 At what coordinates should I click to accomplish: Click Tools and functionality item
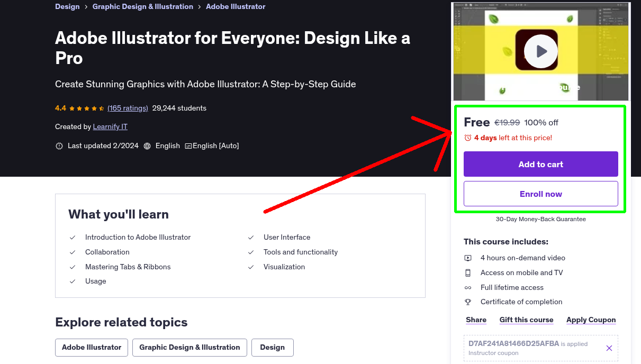[x=301, y=252]
